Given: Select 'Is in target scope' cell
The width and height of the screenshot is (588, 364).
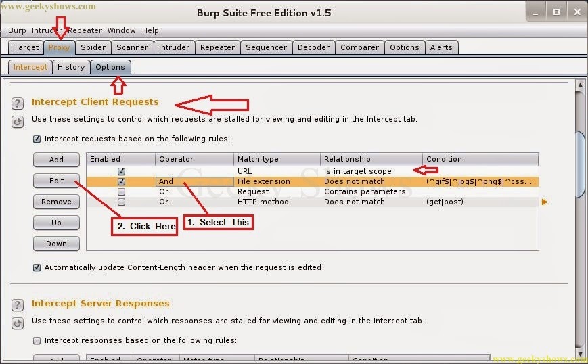Looking at the screenshot, I should click(371, 171).
